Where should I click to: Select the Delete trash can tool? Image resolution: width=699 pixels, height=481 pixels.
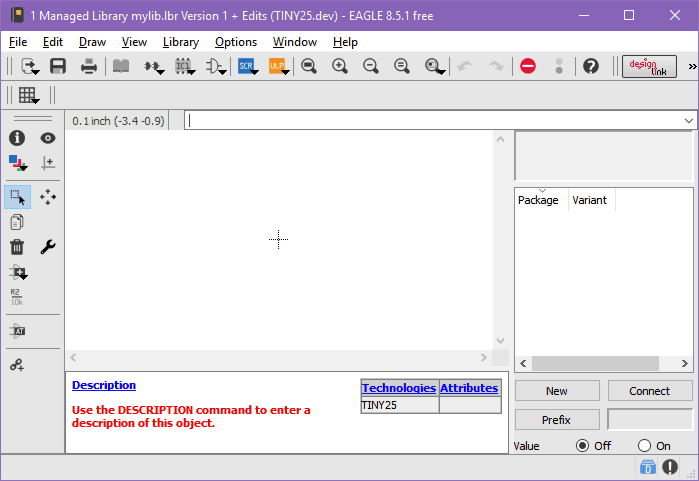[x=17, y=247]
